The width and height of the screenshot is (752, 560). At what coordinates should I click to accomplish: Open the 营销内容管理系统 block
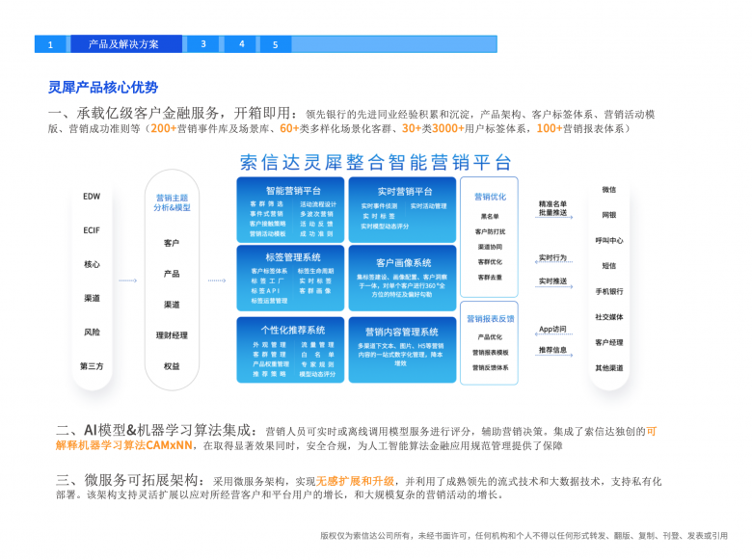click(402, 350)
